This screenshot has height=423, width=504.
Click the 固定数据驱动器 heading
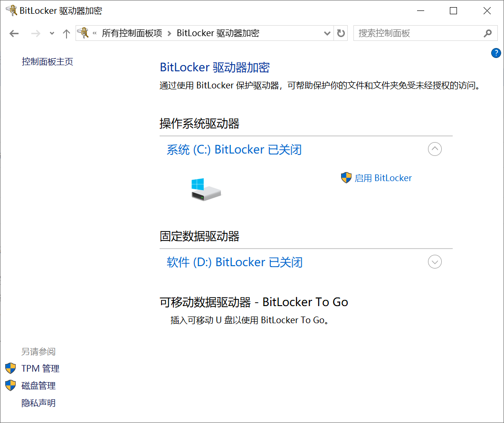click(200, 236)
